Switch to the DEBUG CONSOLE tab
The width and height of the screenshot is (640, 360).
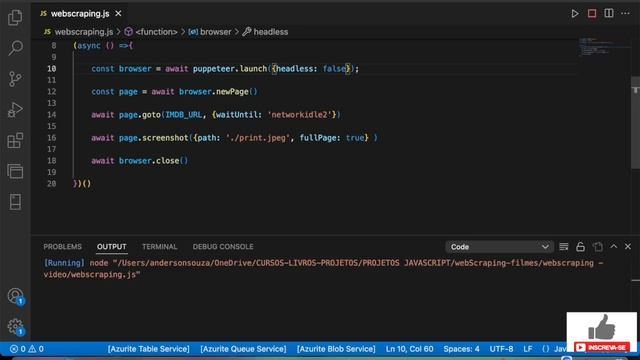click(x=223, y=247)
